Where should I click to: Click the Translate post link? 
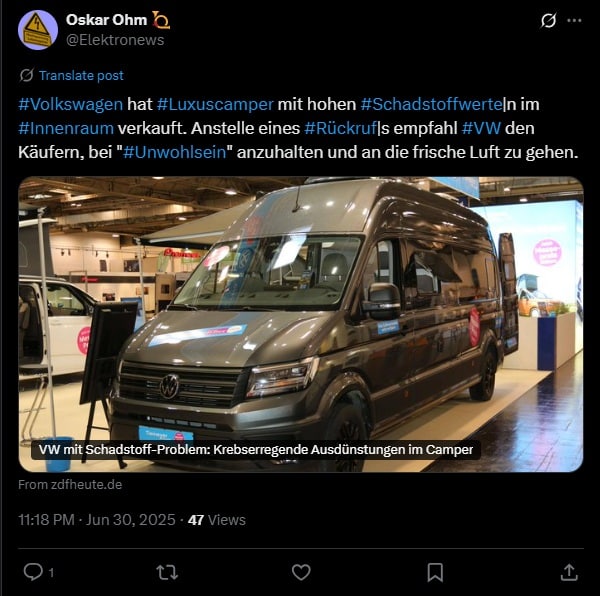81,75
